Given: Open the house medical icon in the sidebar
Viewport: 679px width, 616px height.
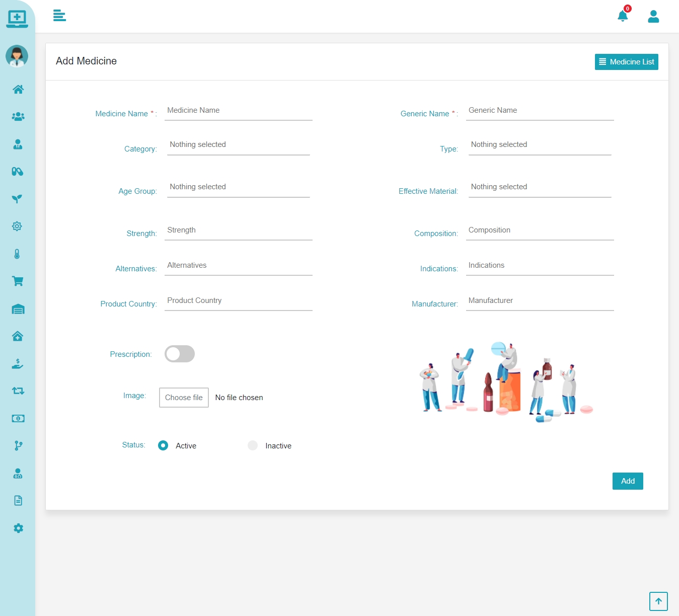Looking at the screenshot, I should 18,336.
